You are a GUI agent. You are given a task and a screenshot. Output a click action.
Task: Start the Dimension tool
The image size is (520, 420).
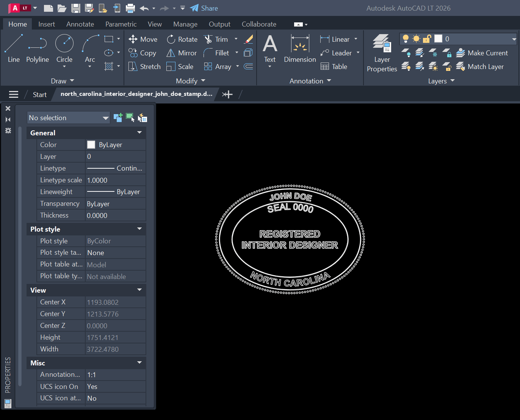(300, 48)
